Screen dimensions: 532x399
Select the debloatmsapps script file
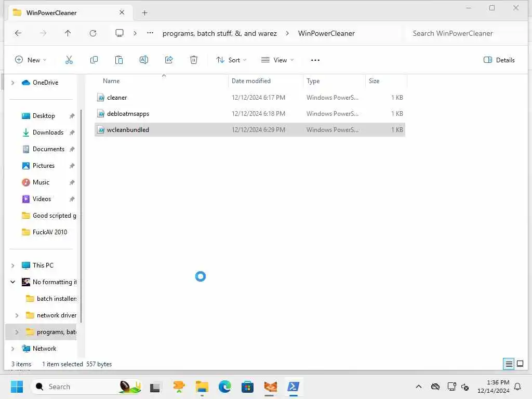point(250,114)
